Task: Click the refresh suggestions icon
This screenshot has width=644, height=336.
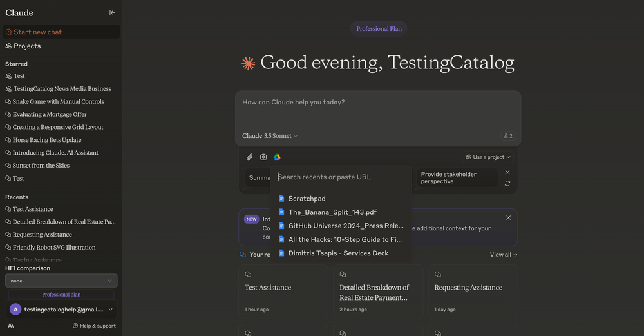Action: (507, 184)
